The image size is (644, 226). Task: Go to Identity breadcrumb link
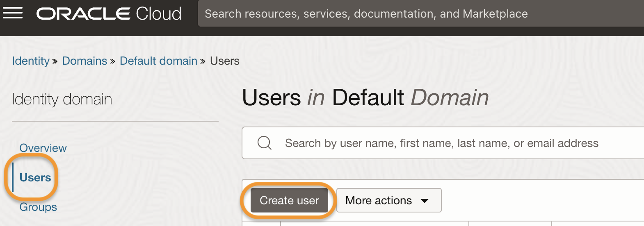point(31,61)
